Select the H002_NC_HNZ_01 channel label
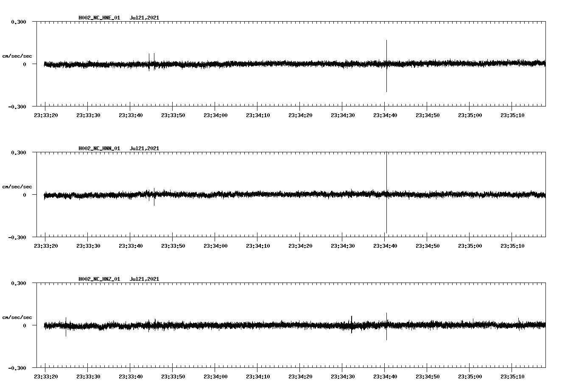Viewport: 576px width, 392px height. coord(98,279)
